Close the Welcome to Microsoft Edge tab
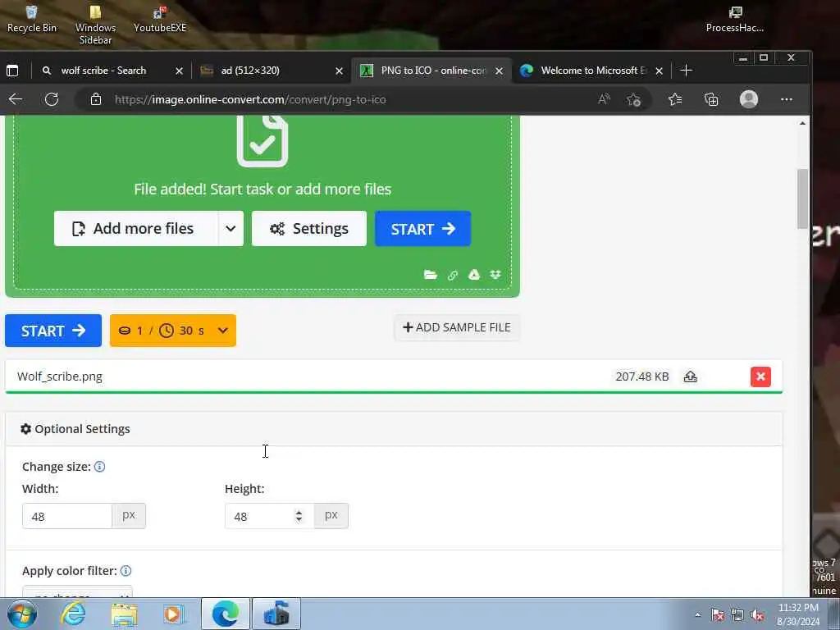This screenshot has width=840, height=630. [x=659, y=71]
